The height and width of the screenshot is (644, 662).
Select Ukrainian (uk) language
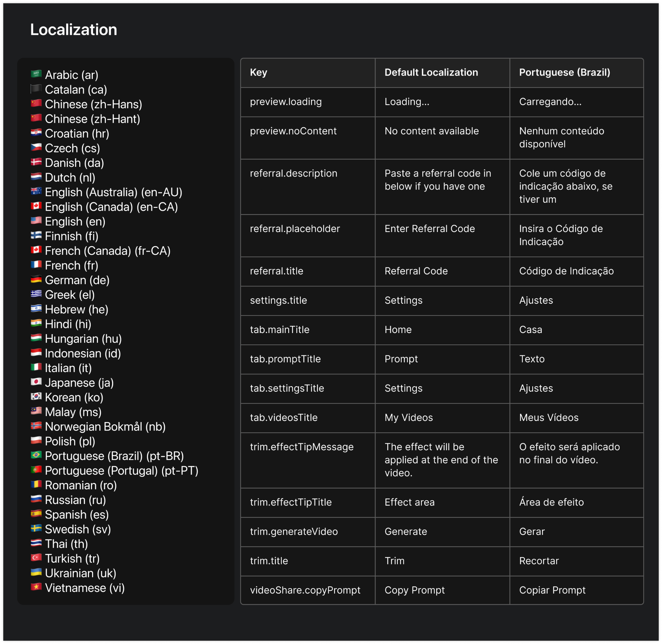80,573
